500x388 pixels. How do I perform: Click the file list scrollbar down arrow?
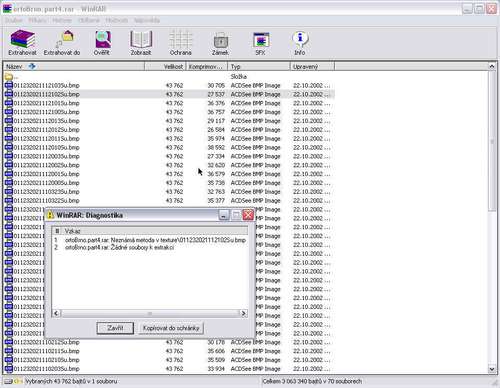[x=492, y=369]
